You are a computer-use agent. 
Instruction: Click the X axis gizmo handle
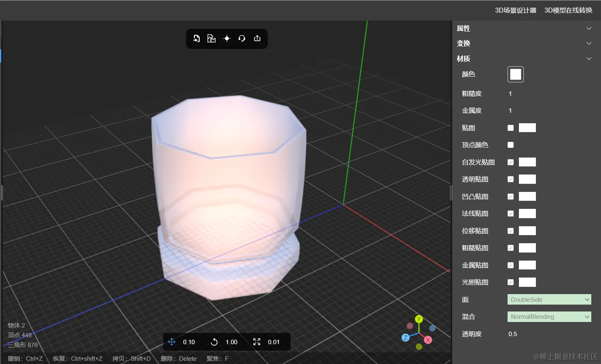428,340
